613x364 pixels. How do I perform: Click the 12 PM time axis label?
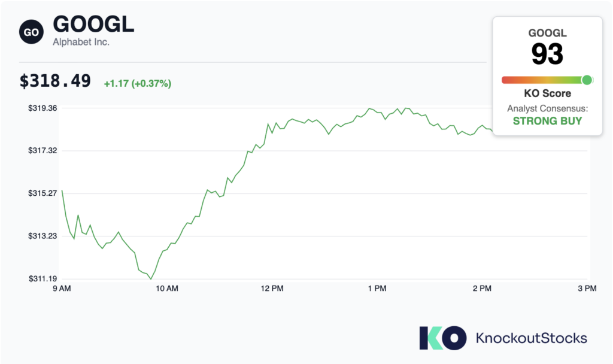[272, 289]
